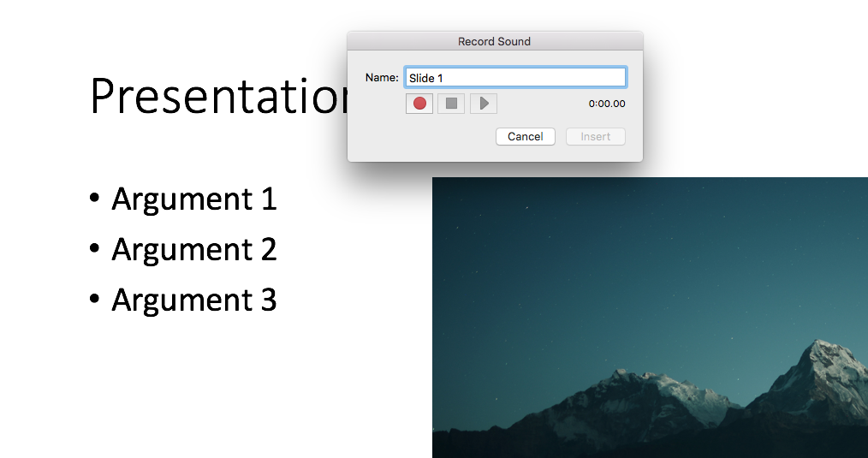Click the Name text field containing Slide 1
Viewport: 868px width, 458px height.
pos(515,78)
